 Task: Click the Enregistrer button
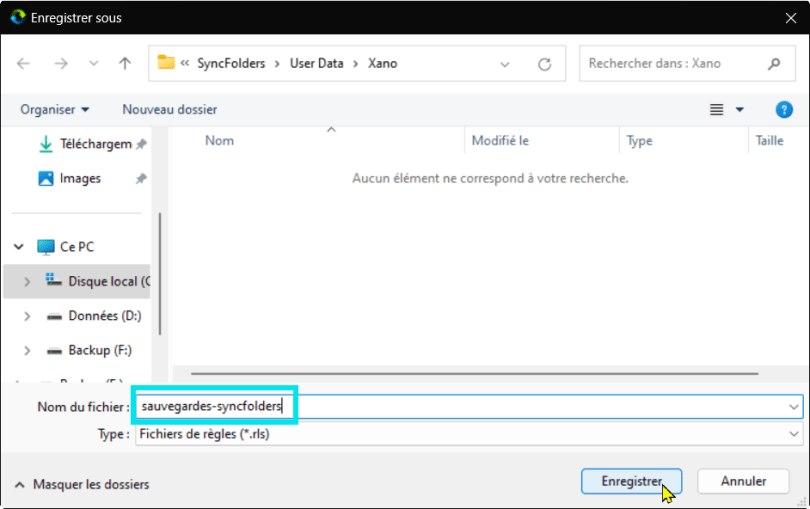pyautogui.click(x=631, y=481)
